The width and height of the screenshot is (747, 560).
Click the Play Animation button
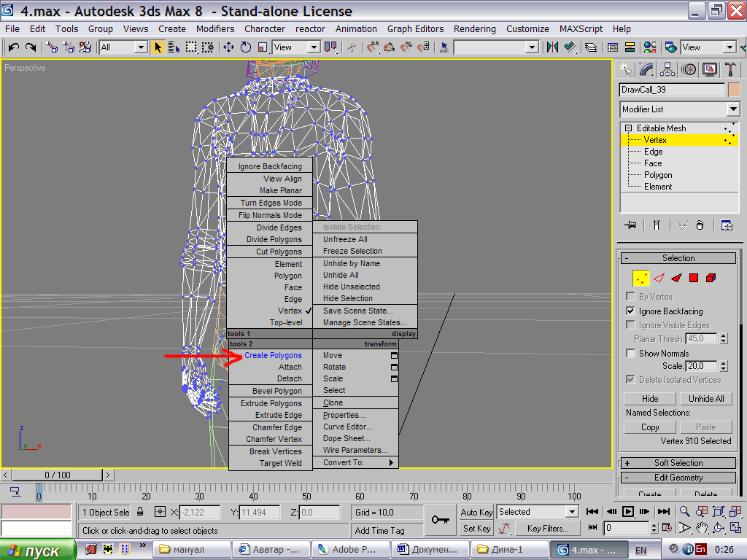628,511
